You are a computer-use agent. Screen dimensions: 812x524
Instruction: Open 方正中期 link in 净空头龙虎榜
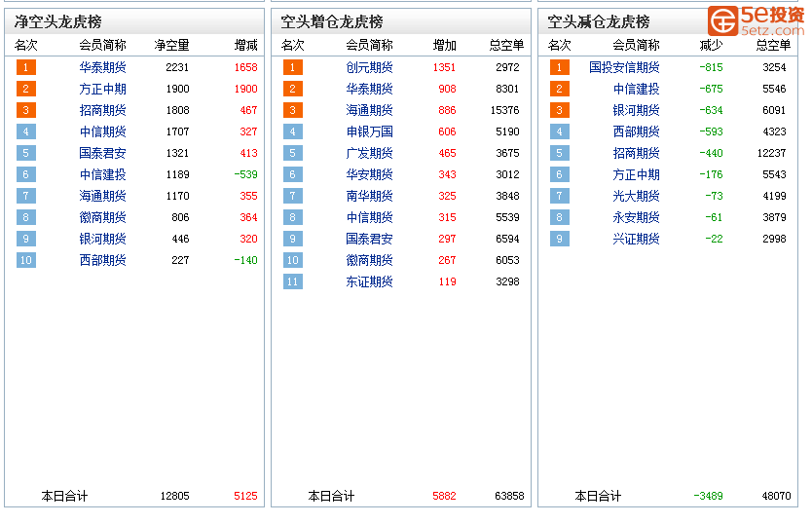(102, 89)
